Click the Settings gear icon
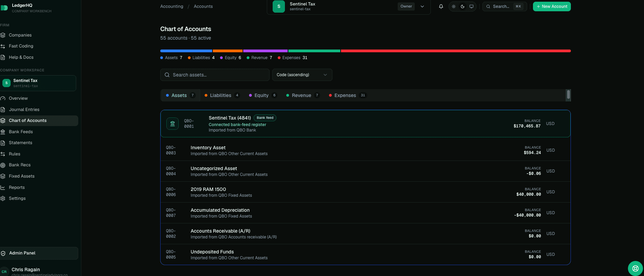Image resolution: width=644 pixels, height=276 pixels. click(x=3, y=198)
